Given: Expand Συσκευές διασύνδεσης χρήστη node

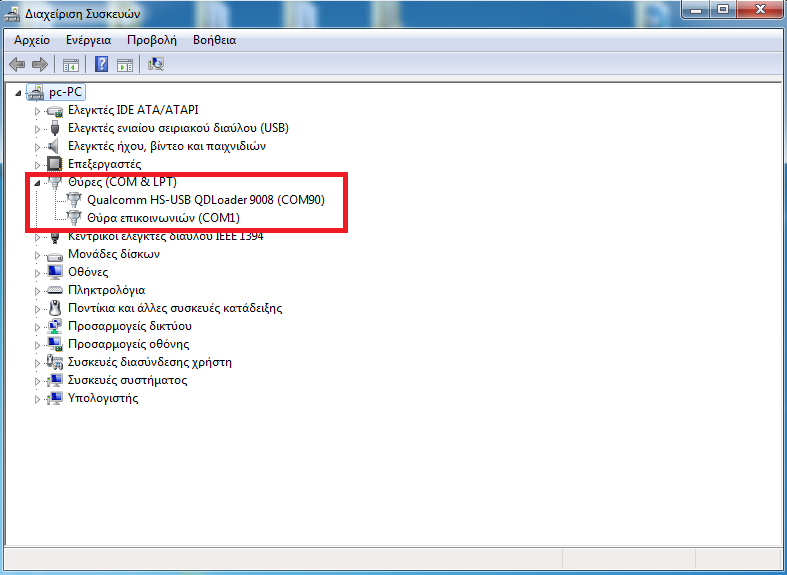Looking at the screenshot, I should point(37,363).
